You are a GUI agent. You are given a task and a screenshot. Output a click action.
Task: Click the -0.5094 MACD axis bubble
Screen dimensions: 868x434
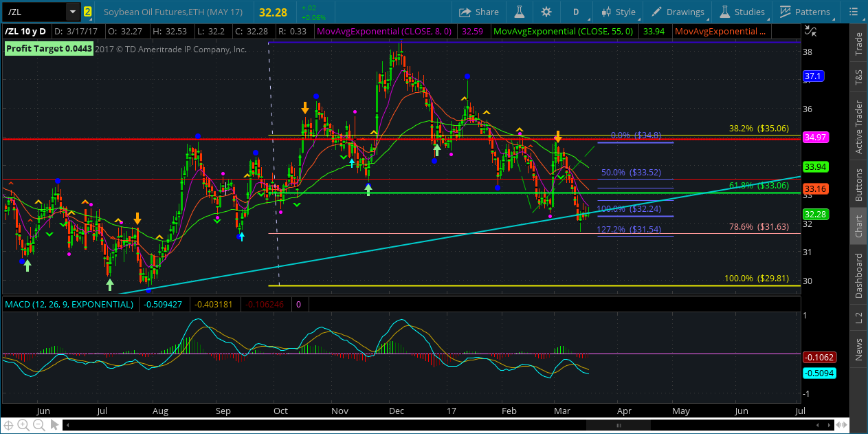click(818, 373)
